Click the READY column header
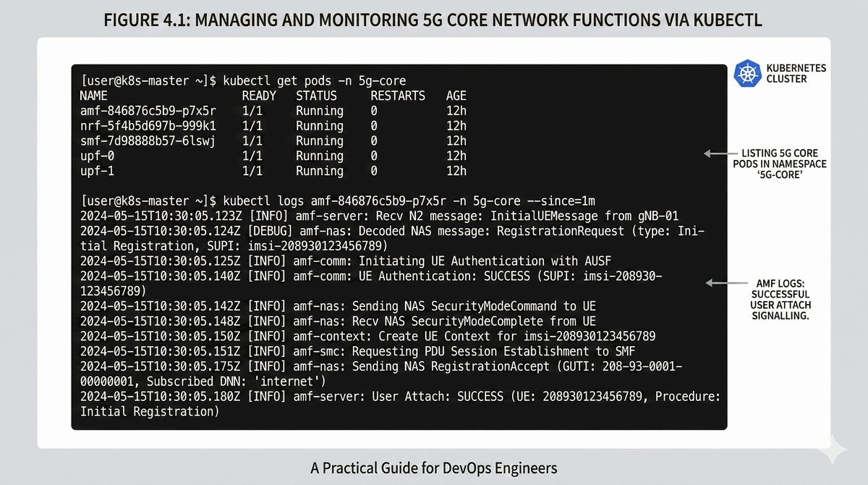This screenshot has width=868, height=485. pos(259,96)
